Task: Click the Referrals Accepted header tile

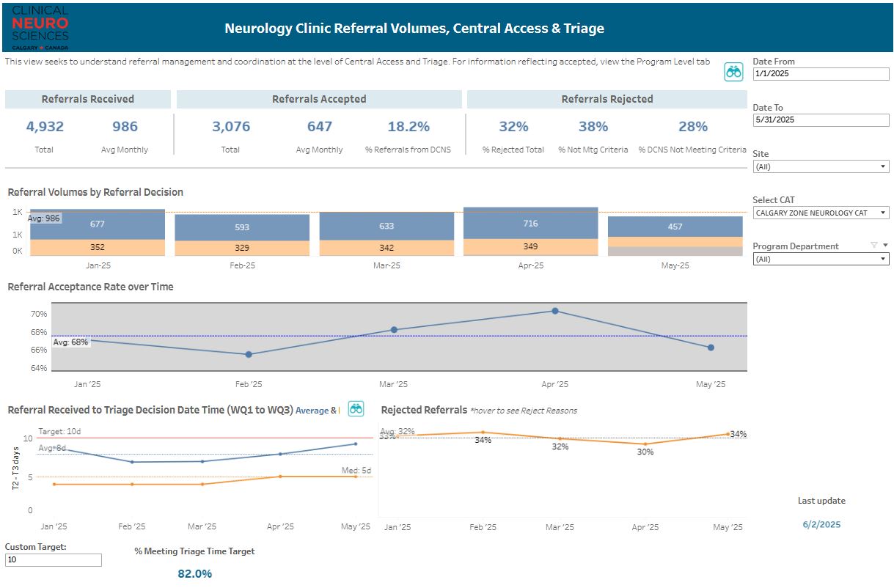Action: (x=319, y=99)
